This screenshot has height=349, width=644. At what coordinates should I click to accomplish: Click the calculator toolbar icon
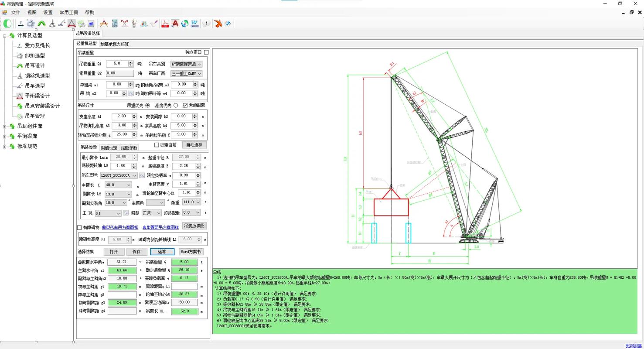coord(115,24)
